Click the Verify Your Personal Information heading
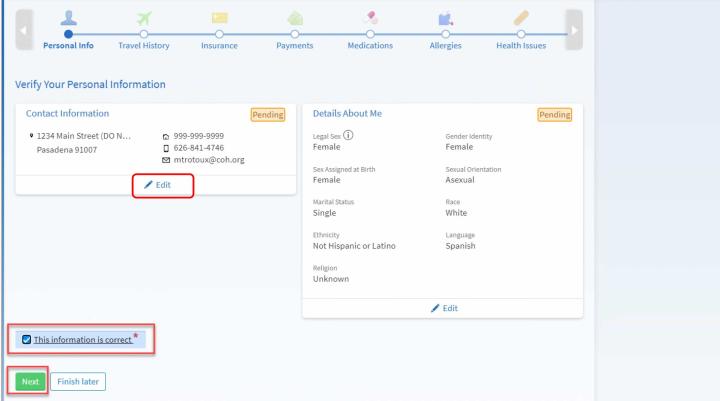The image size is (720, 401). coord(90,85)
